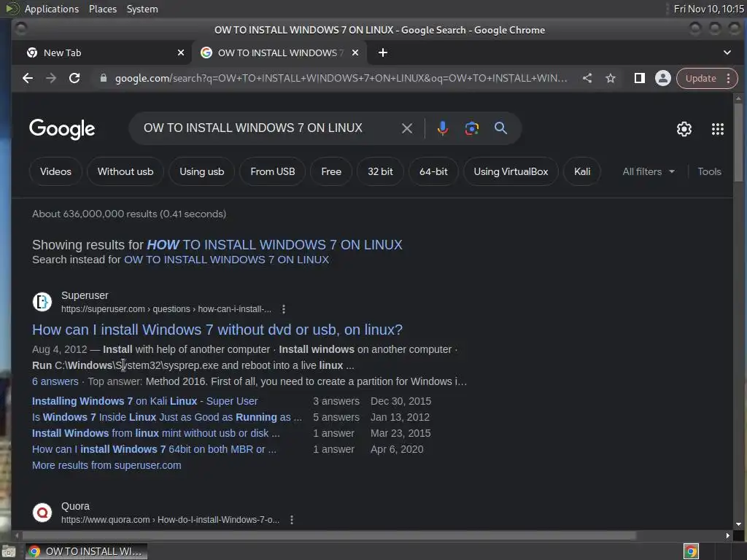Click the vertical scrollbar thumb
This screenshot has height=560, width=747.
(x=738, y=142)
